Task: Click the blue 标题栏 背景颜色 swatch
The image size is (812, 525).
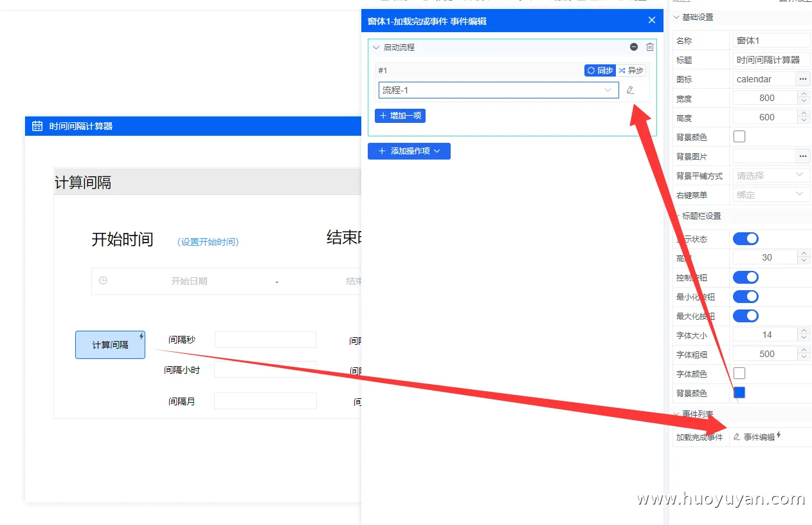Action: tap(739, 392)
